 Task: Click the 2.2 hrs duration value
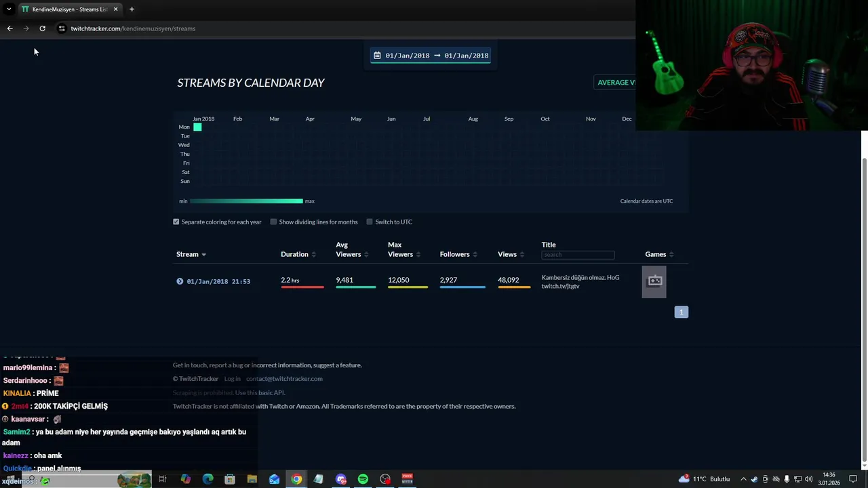(x=290, y=280)
